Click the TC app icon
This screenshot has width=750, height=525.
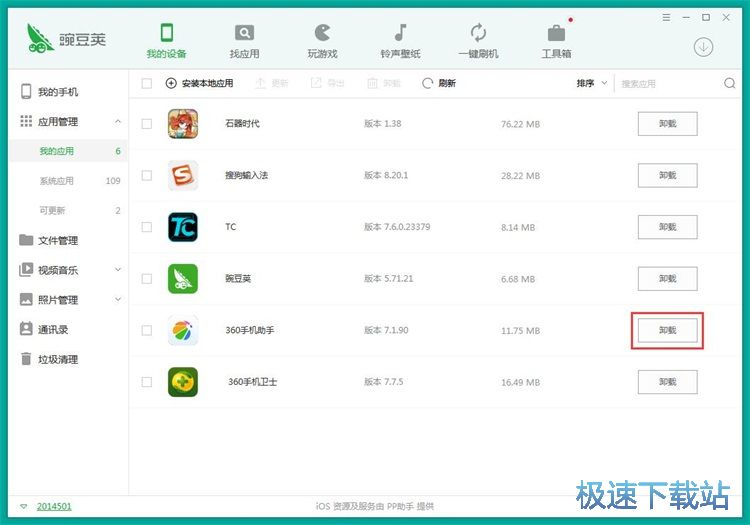[x=183, y=227]
